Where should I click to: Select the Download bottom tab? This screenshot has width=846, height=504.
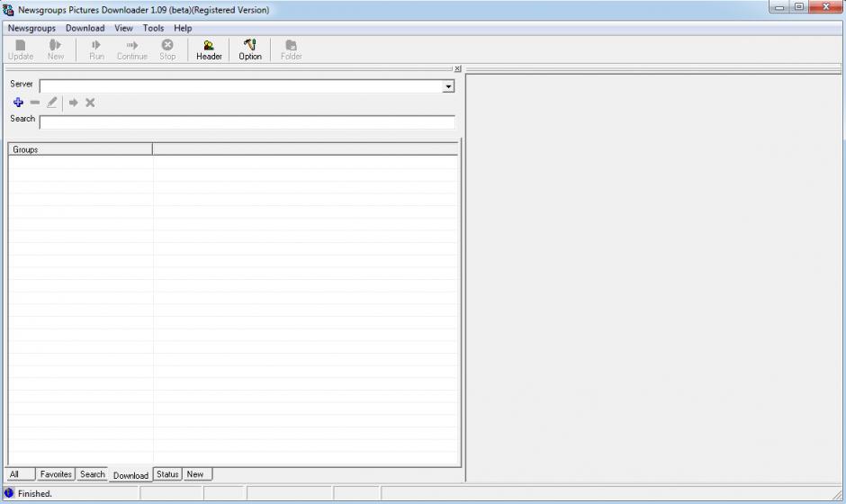click(x=130, y=475)
